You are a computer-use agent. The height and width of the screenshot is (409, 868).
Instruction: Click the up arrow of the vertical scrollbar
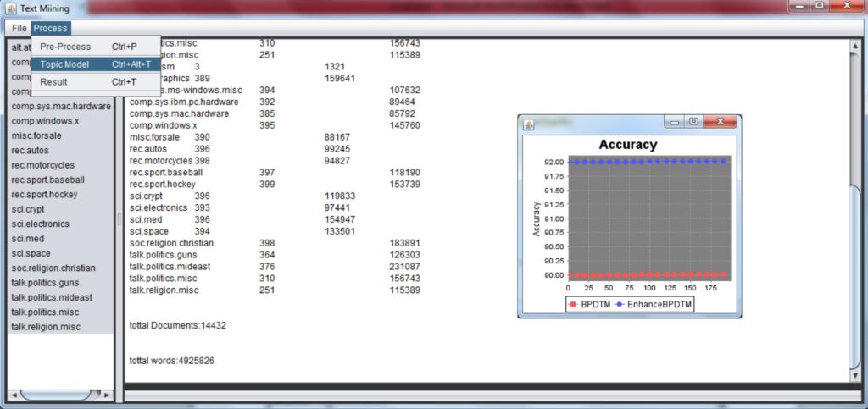[x=854, y=45]
